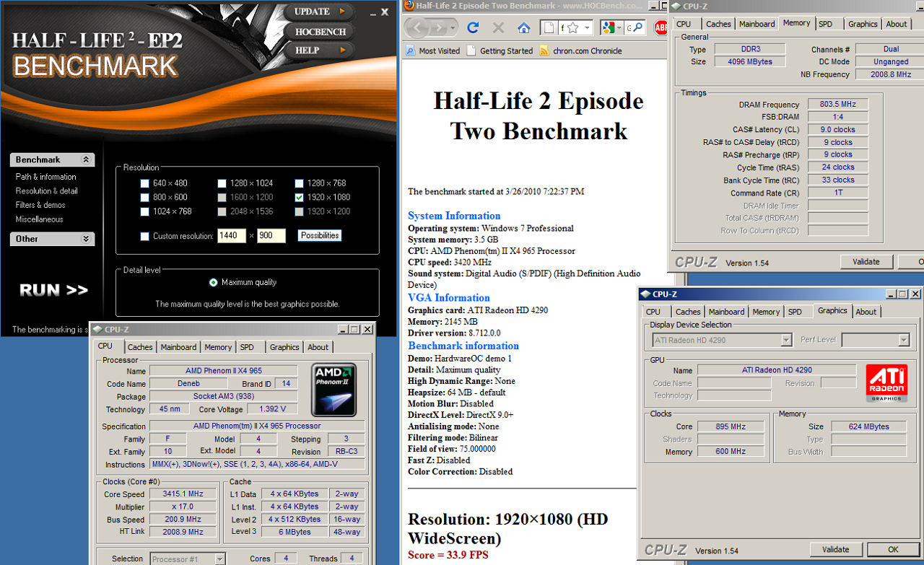
Task: Select the Maximum quality radio button
Action: tap(213, 282)
